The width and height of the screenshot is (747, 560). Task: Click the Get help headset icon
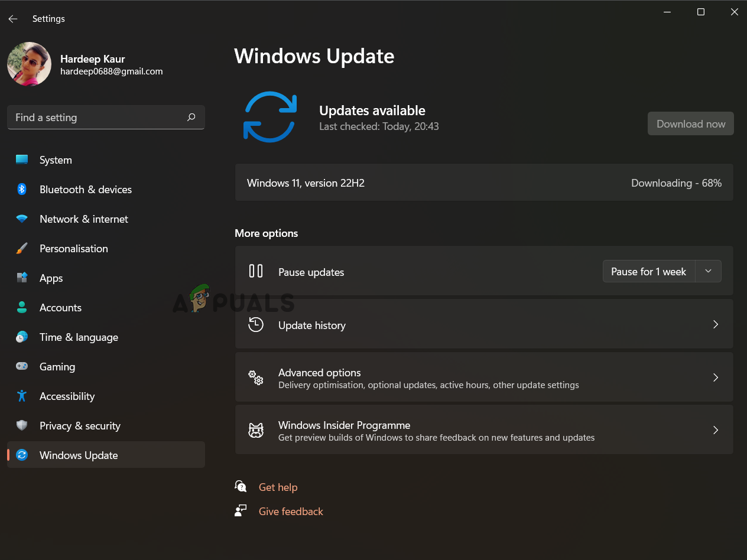click(x=241, y=486)
